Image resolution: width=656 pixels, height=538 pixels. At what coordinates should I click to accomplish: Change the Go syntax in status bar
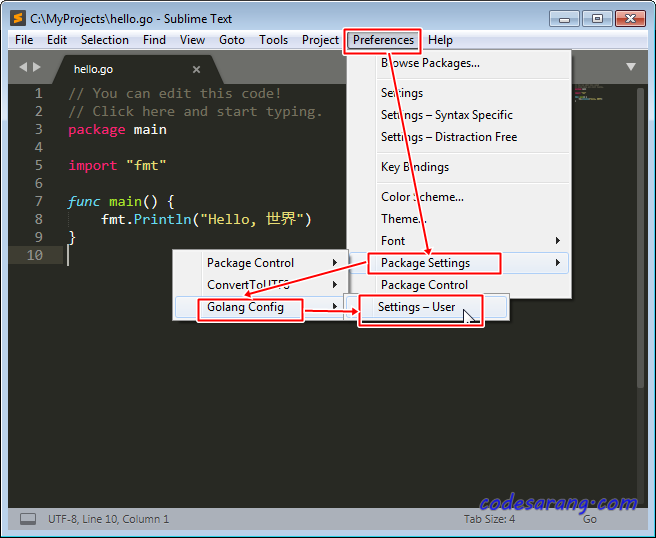click(x=589, y=519)
